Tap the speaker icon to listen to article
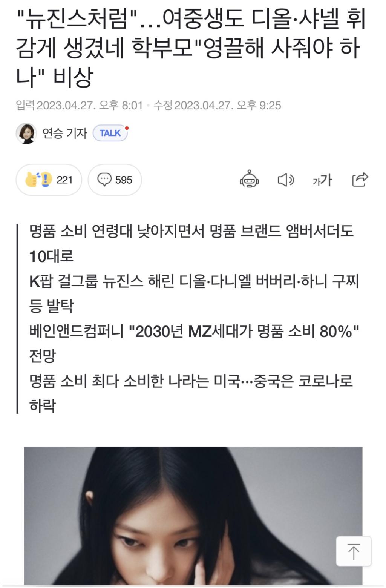386x588 pixels. click(x=286, y=180)
